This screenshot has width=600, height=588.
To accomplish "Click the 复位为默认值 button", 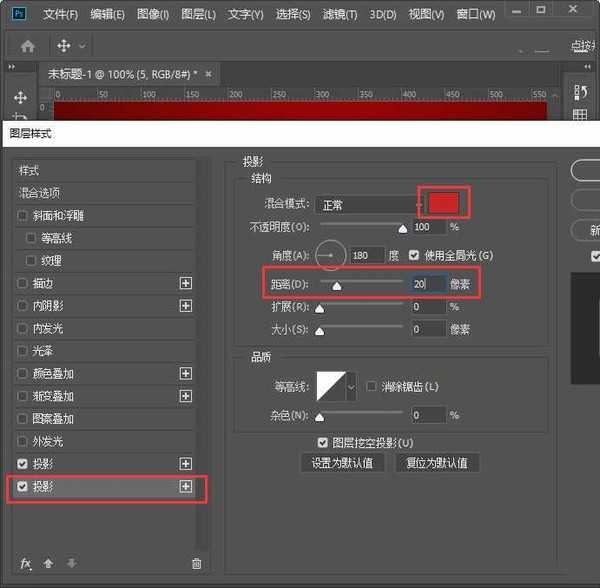I will [437, 463].
